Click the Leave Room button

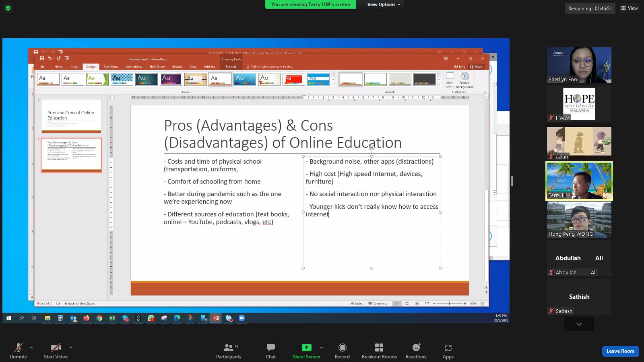pos(620,351)
